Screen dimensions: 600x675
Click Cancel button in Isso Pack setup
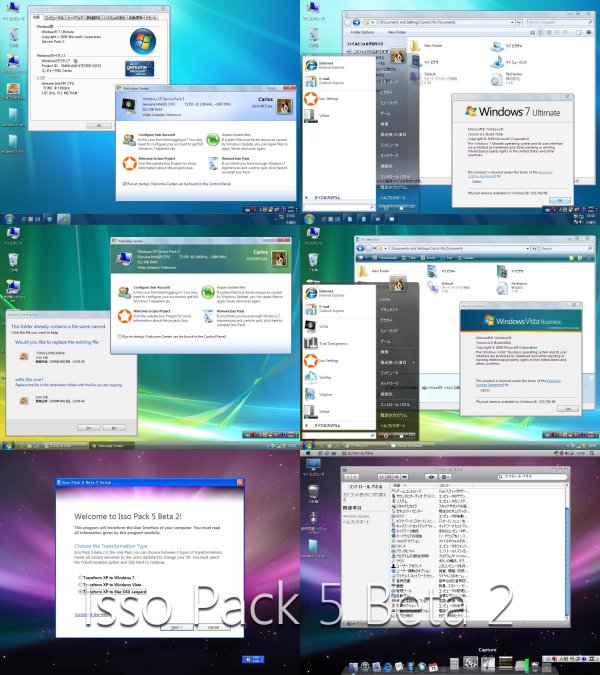pyautogui.click(x=213, y=627)
